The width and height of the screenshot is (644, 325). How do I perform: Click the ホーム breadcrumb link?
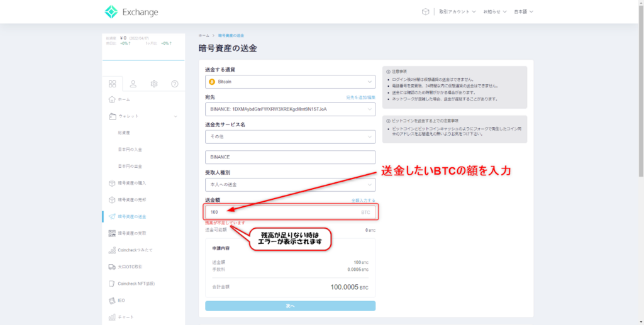[x=204, y=36]
